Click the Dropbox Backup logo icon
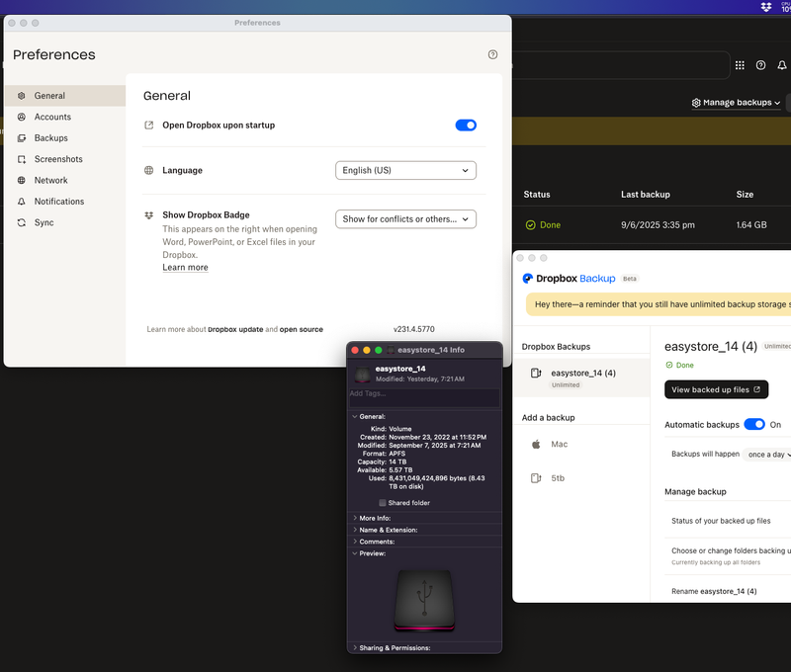The height and width of the screenshot is (672, 791). 528,279
